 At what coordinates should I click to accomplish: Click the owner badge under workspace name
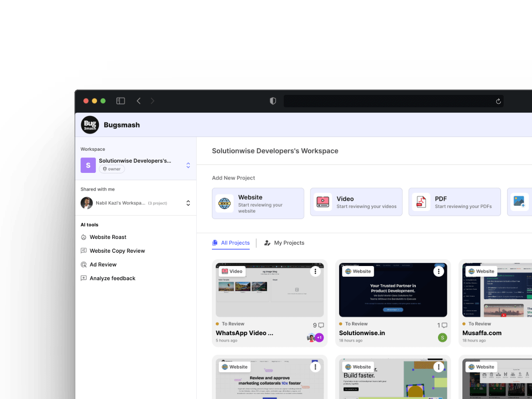pos(112,168)
